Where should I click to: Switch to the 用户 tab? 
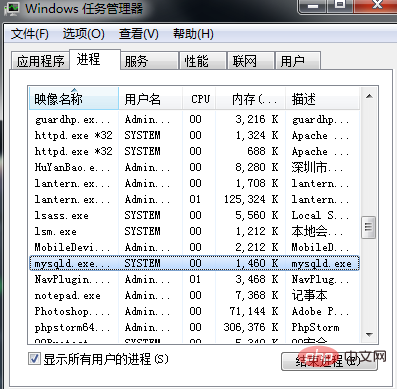[298, 61]
